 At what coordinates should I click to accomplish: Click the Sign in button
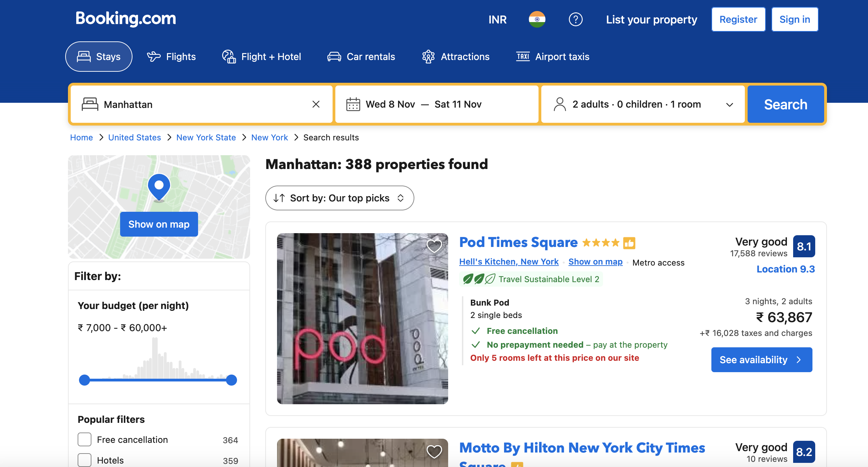(795, 19)
